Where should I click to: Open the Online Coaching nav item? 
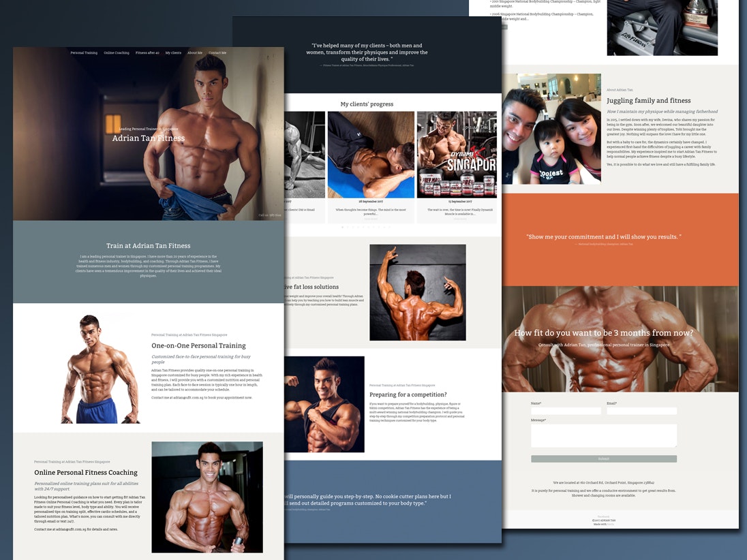tap(117, 53)
